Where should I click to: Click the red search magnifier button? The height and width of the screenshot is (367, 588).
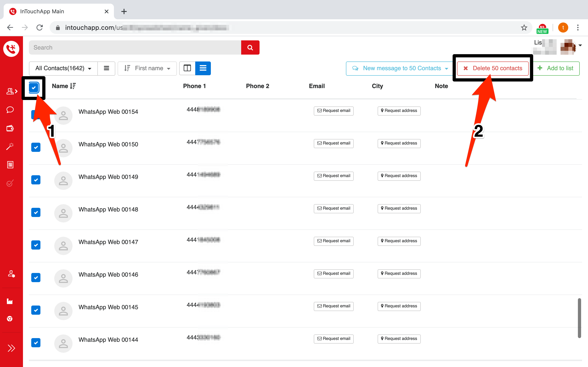point(250,47)
